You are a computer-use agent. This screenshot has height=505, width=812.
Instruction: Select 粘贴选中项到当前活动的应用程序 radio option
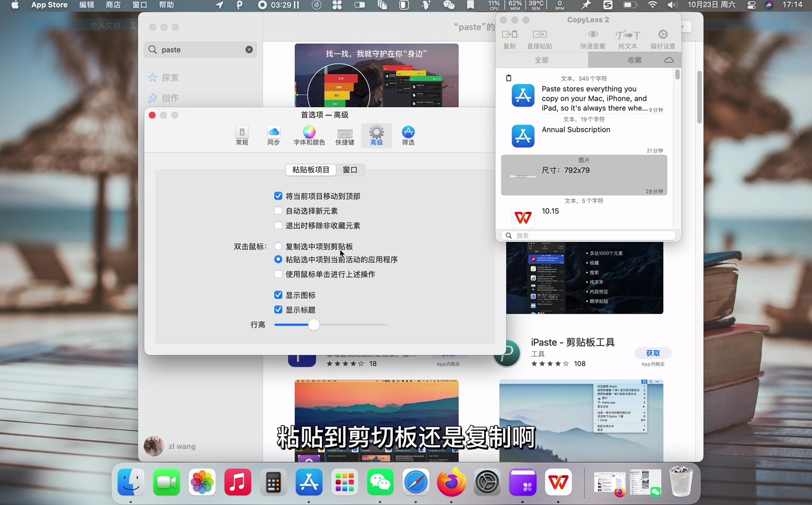[278, 260]
